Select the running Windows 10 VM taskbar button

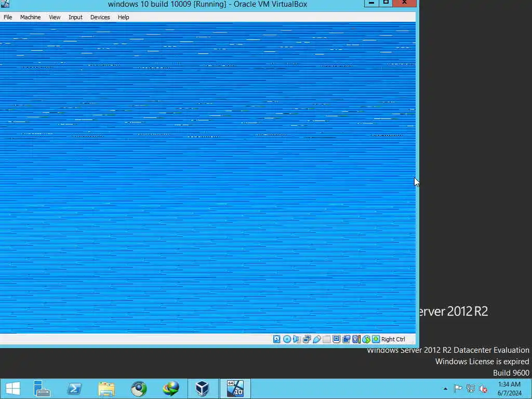(x=235, y=389)
